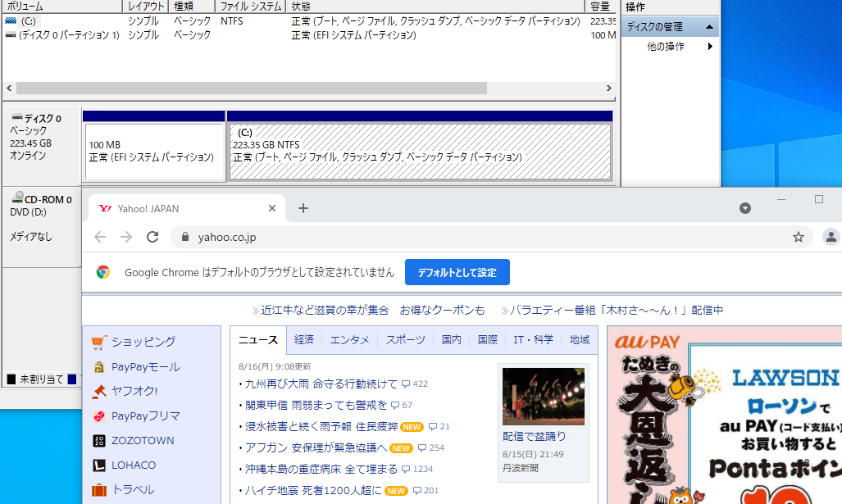842x504 pixels.
Task: Select ディスク 0 パーティション 1 volume row
Action: click(x=309, y=35)
